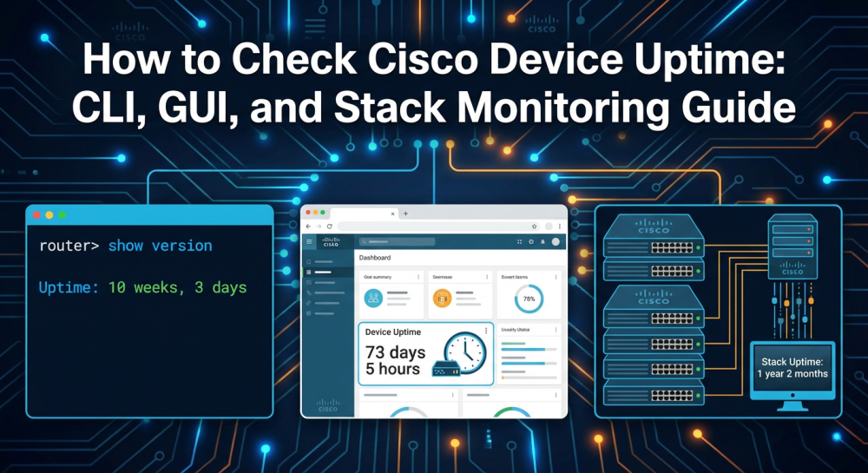
Task: Toggle the hamburger menu in the Cisco header
Action: (x=309, y=242)
